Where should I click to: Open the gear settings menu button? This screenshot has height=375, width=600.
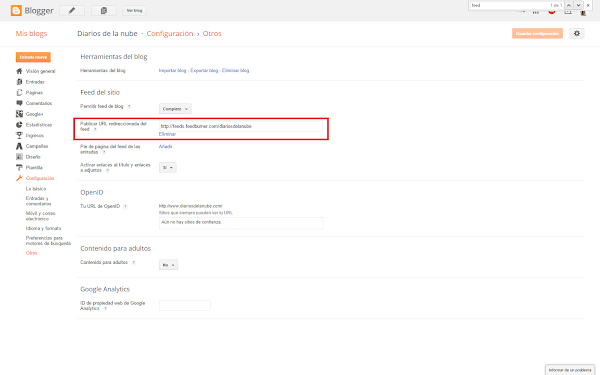[x=577, y=33]
